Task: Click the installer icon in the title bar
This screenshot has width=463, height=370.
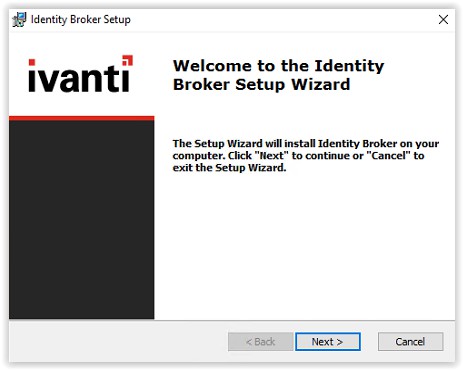Action: coord(19,20)
